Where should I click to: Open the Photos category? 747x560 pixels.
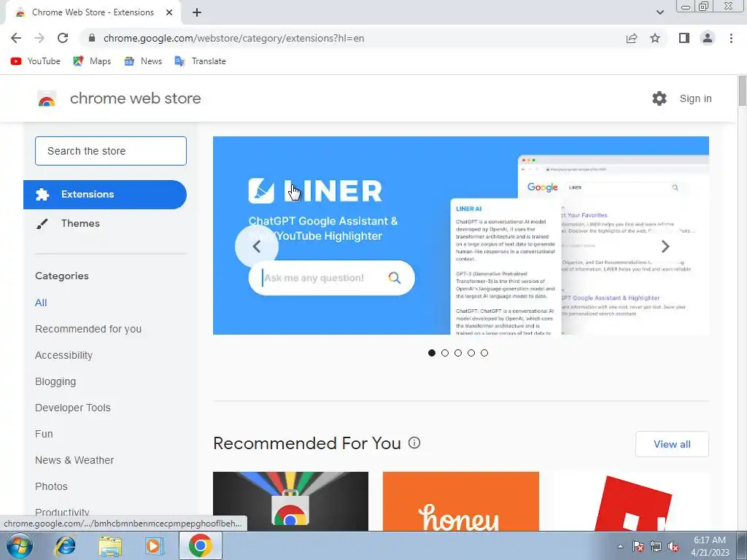click(52, 486)
